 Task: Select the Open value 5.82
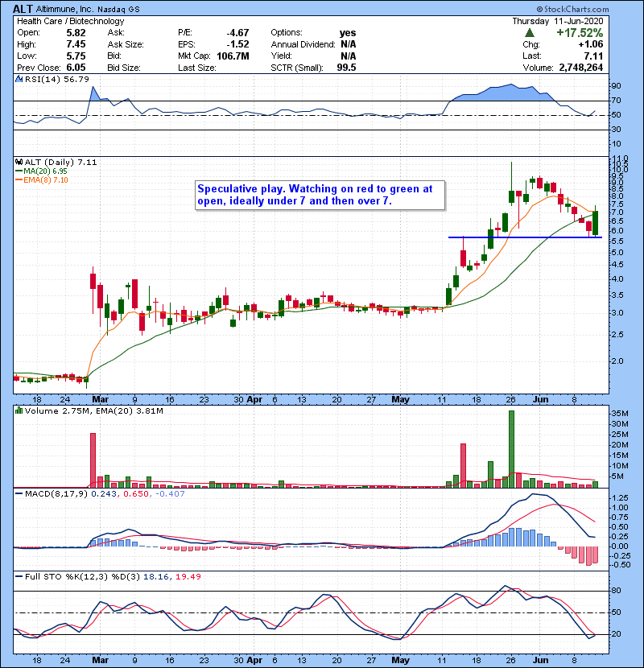pos(76,33)
